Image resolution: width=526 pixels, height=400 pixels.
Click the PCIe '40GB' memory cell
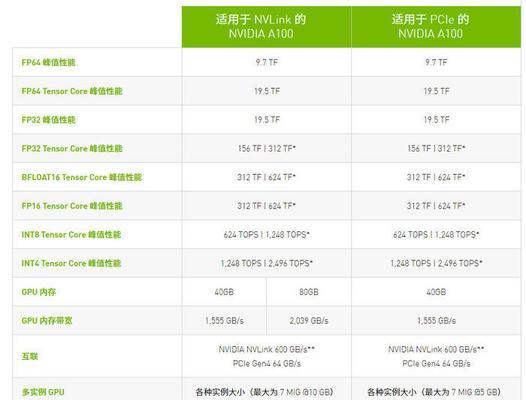tap(436, 292)
